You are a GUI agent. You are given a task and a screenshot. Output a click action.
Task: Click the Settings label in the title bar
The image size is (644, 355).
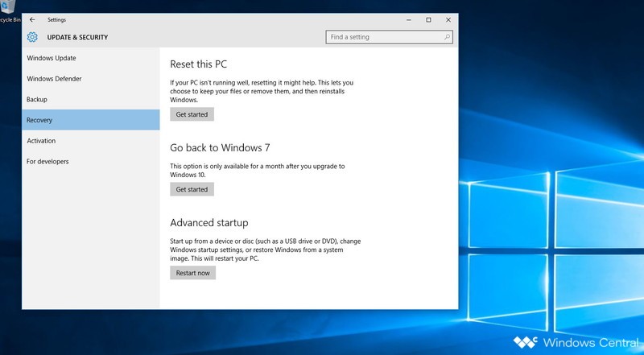point(56,19)
